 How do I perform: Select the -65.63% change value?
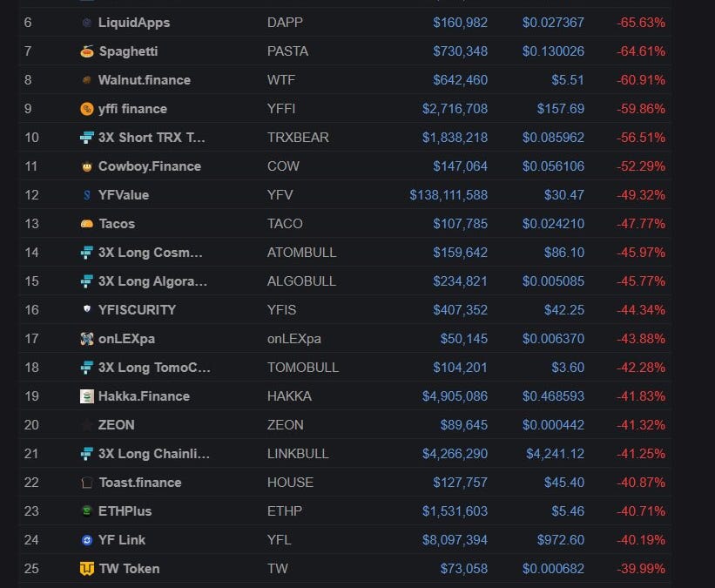641,23
